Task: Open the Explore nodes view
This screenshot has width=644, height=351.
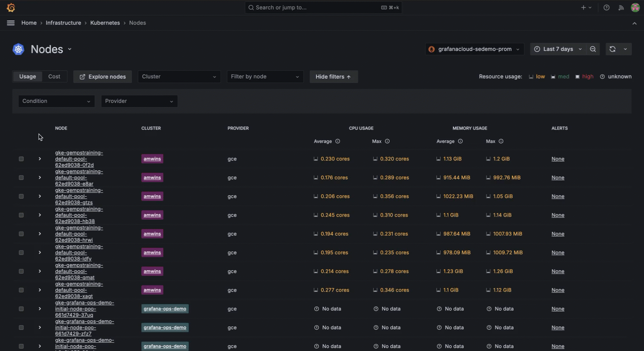Action: pyautogui.click(x=102, y=77)
